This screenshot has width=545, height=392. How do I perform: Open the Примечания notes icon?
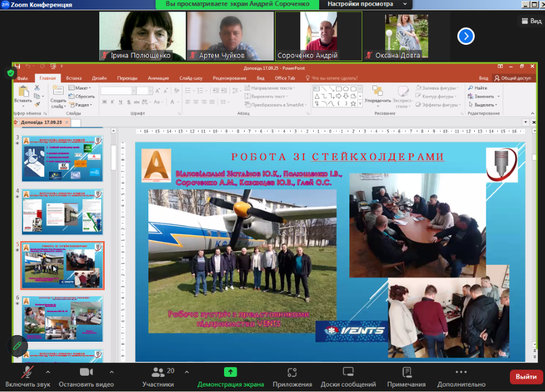[x=407, y=372]
